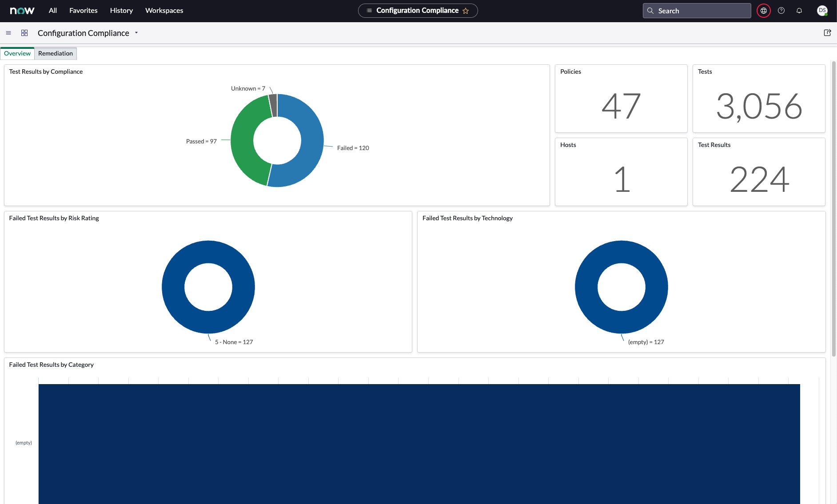837x504 pixels.
Task: Open the All menu
Action: click(53, 11)
